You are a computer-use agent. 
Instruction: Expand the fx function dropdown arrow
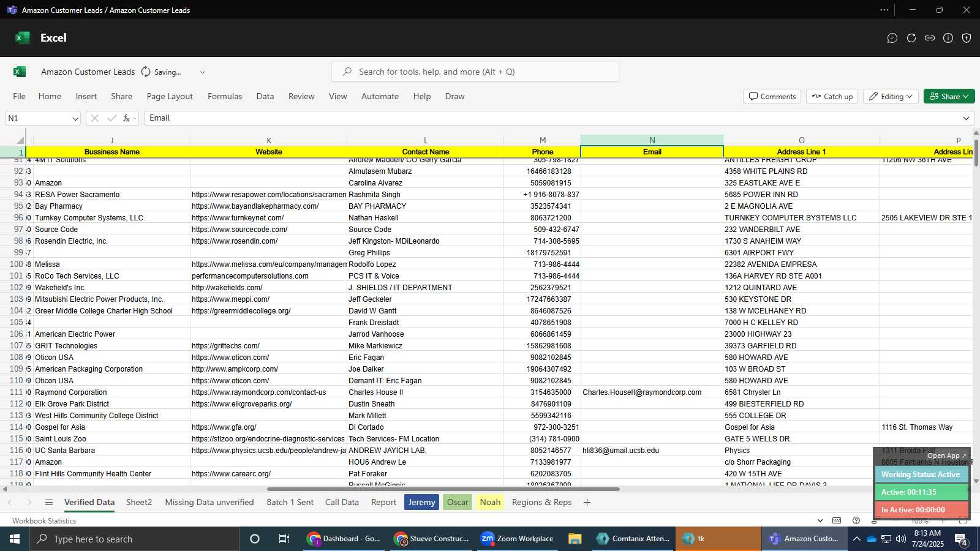pos(135,118)
